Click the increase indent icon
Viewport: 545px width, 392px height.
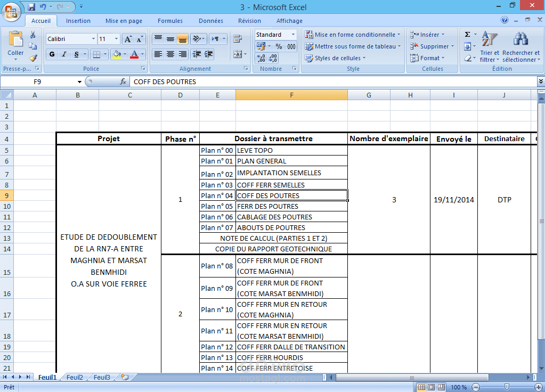208,54
